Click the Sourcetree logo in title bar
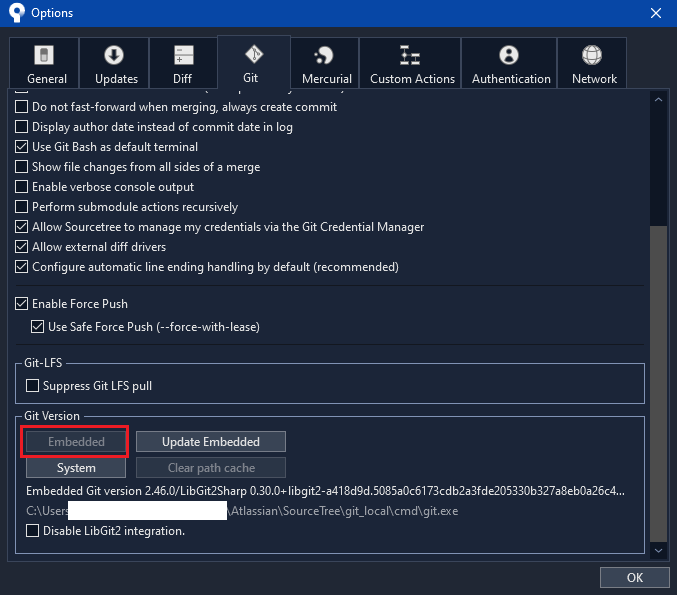Screen dimensions: 677x595 tap(16, 13)
